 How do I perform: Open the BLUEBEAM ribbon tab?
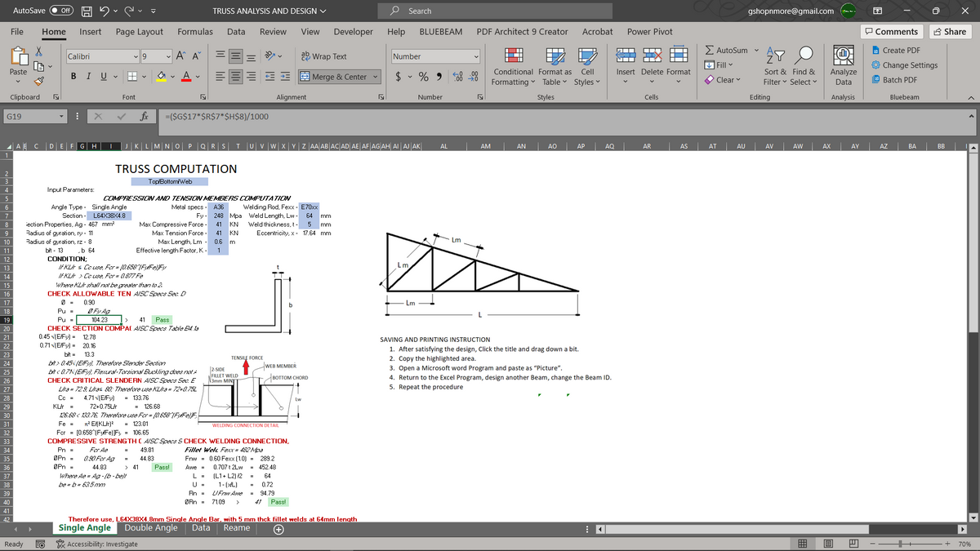click(440, 32)
